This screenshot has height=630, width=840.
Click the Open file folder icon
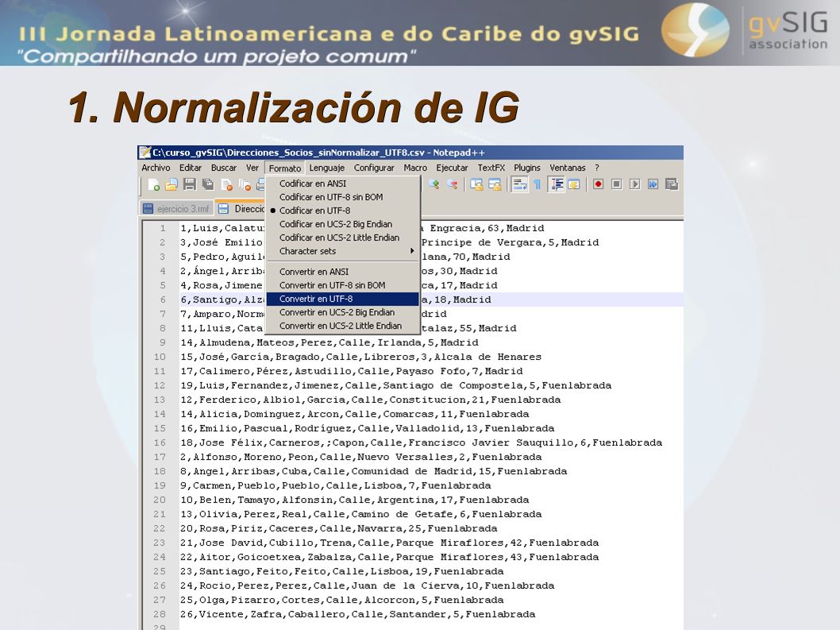coord(171,185)
